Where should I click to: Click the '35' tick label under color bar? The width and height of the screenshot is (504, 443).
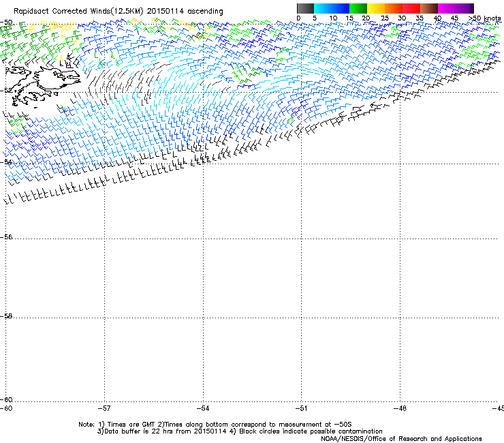pyautogui.click(x=420, y=18)
